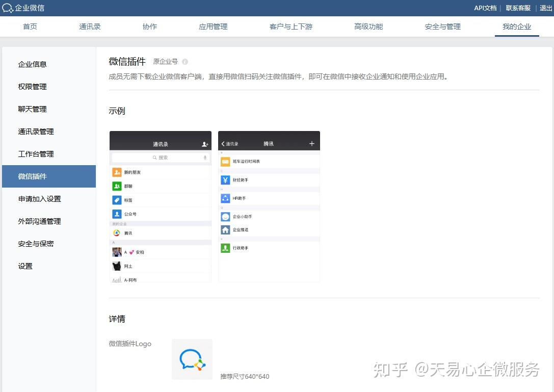554x392 pixels.
Task: Switch to 安全与管理 tab
Action: (443, 27)
